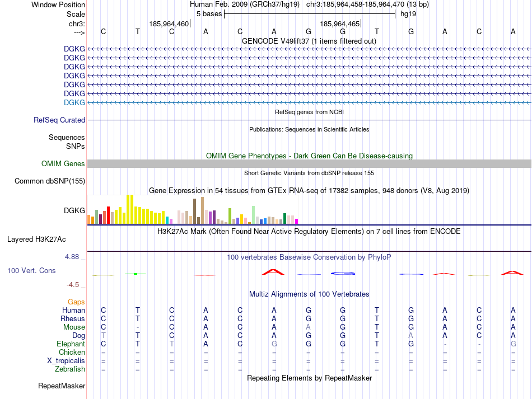This screenshot has height=399, width=532.
Task: Select the light blue DGKG transcript label
Action: coord(74,102)
